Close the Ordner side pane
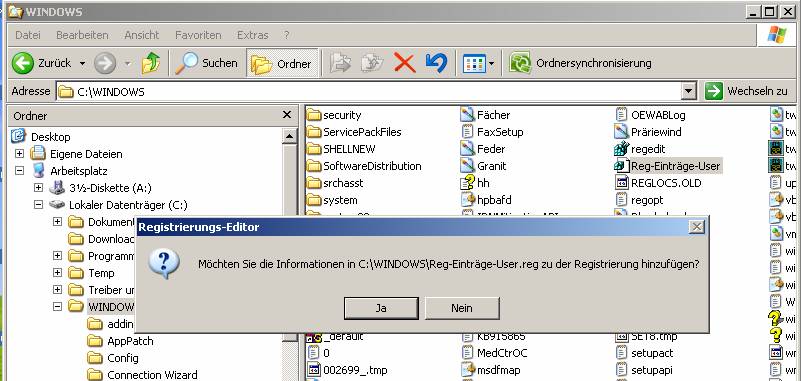The image size is (801, 381). pyautogui.click(x=287, y=115)
